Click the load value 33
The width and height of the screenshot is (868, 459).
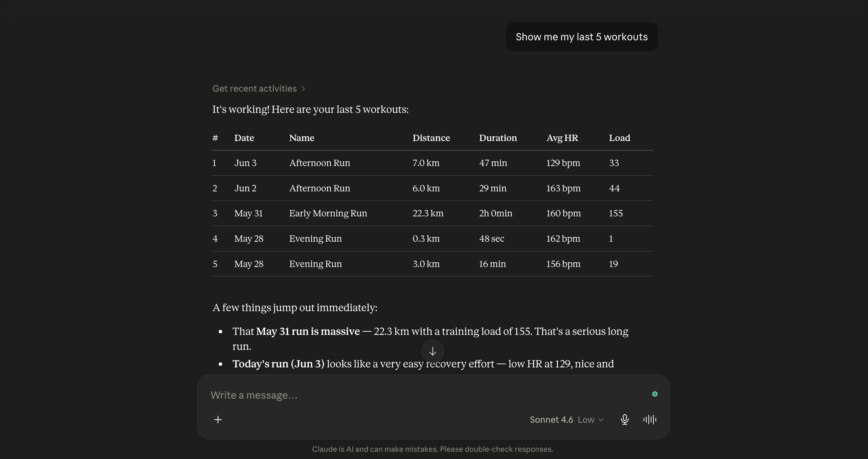[x=614, y=163]
